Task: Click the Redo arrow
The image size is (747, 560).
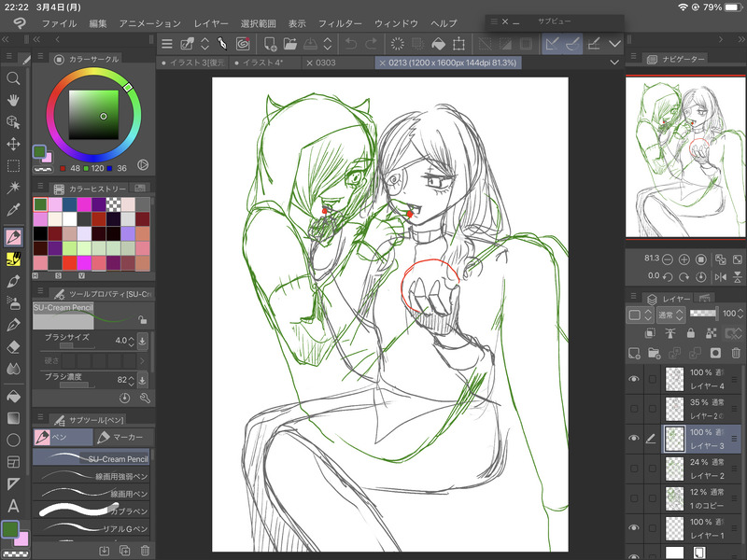Action: [x=371, y=44]
